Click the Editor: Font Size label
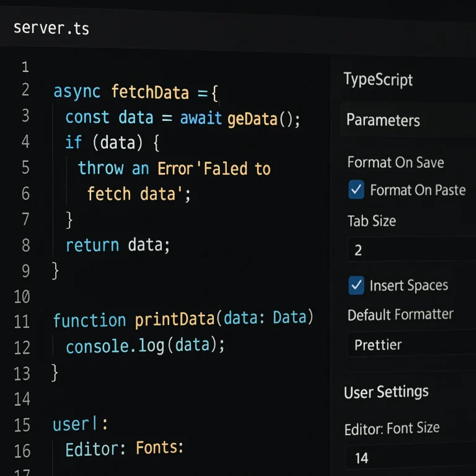 click(x=392, y=428)
